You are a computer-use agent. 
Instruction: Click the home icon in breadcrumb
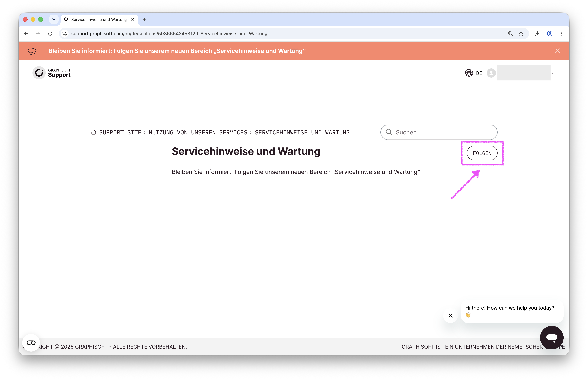[x=93, y=132]
